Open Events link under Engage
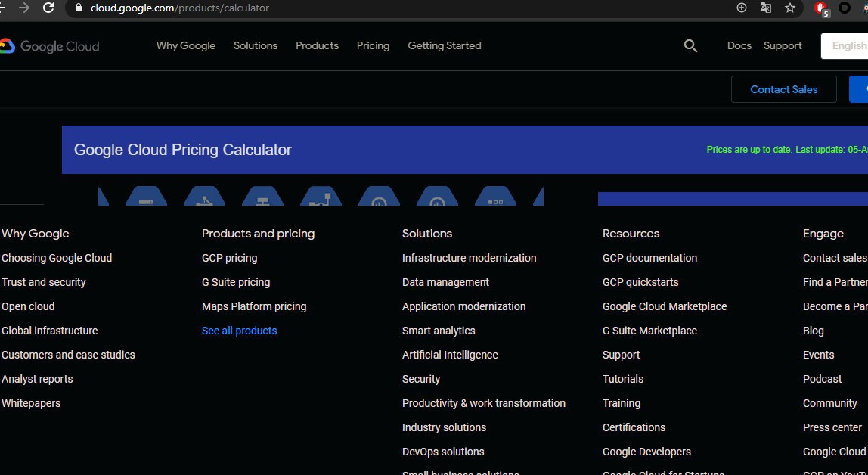The width and height of the screenshot is (868, 475). pyautogui.click(x=818, y=355)
